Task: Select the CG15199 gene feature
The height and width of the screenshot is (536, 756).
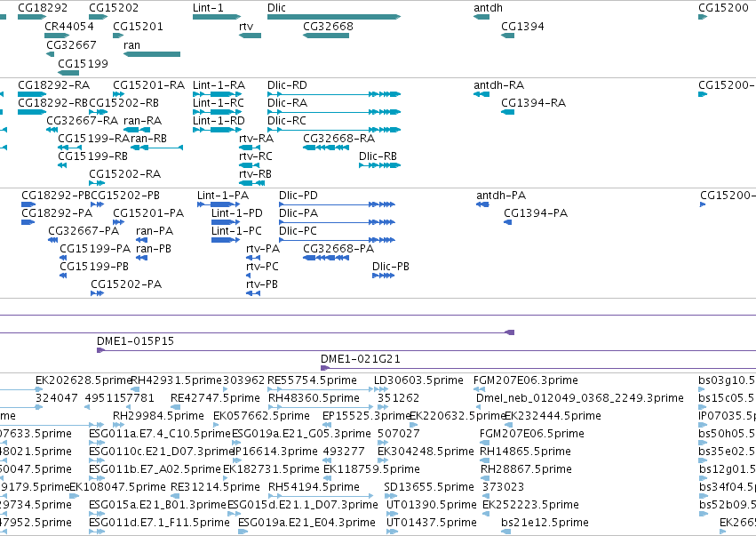Action: [68, 73]
